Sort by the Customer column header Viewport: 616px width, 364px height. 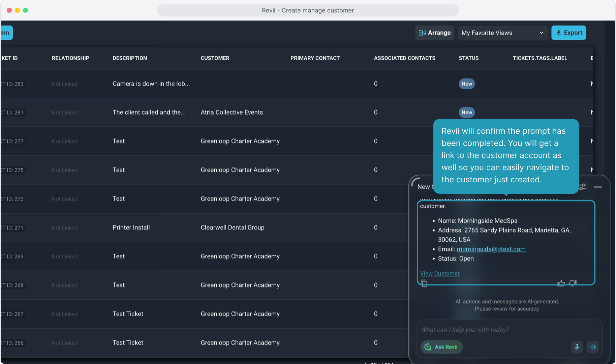(215, 58)
